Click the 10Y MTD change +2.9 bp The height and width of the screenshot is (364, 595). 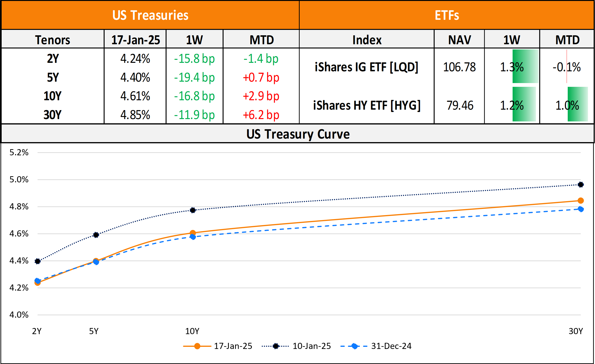(x=261, y=96)
